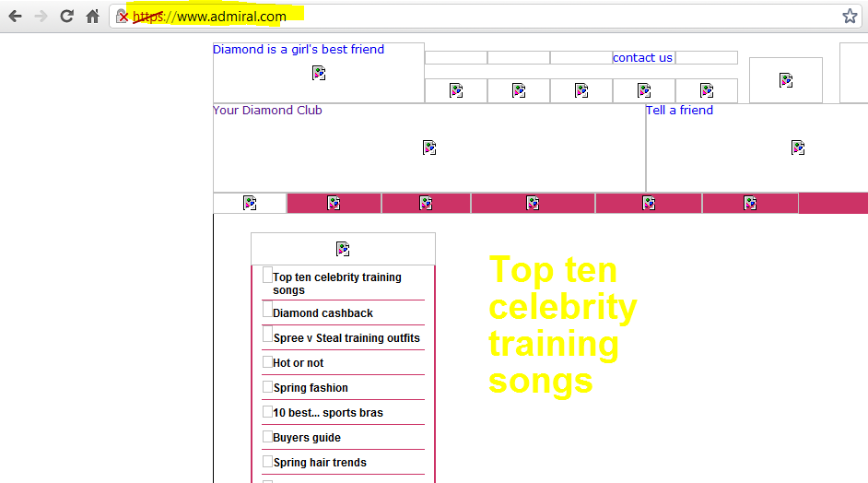Click the broken image below Tell a friend
This screenshot has height=483, width=868.
tap(798, 147)
